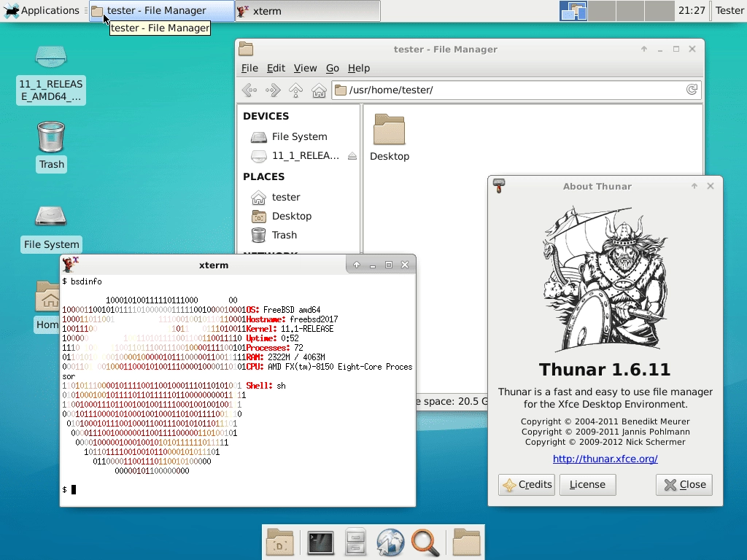Viewport: 747px width, 560px height.
Task: Open the File menu in File Manager
Action: [x=249, y=68]
